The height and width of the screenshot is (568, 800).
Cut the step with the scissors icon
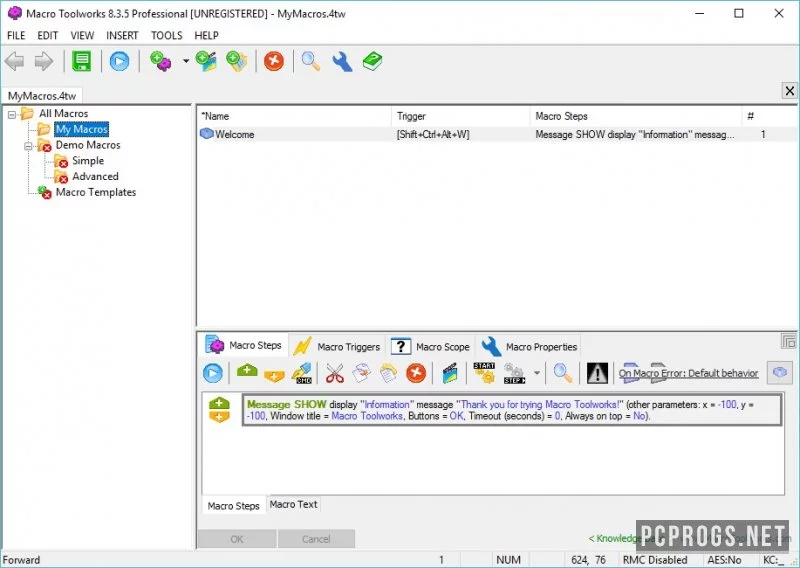click(x=335, y=374)
